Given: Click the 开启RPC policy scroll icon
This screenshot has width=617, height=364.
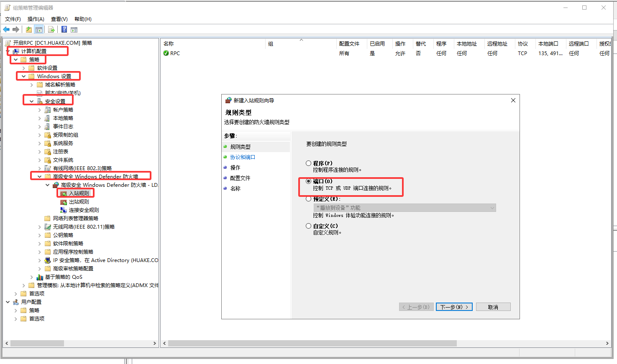Looking at the screenshot, I should coord(8,43).
